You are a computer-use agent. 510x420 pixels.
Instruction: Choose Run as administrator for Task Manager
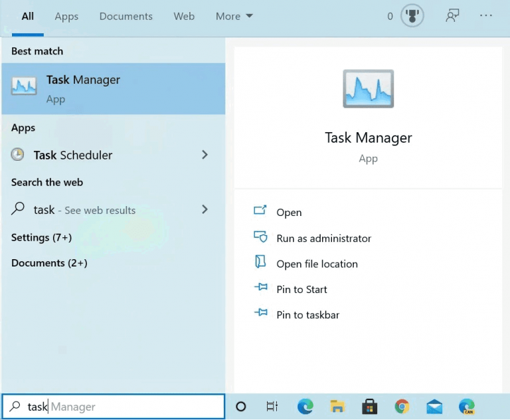[x=323, y=238]
